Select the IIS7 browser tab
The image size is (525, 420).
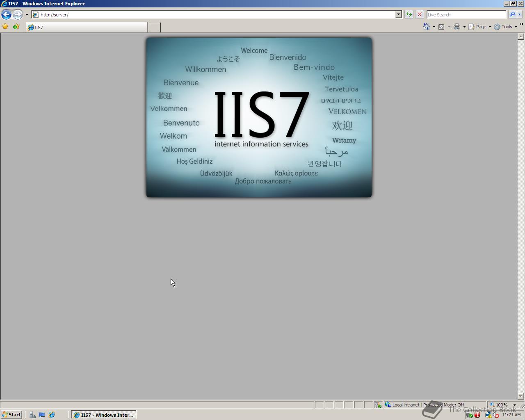coord(87,27)
